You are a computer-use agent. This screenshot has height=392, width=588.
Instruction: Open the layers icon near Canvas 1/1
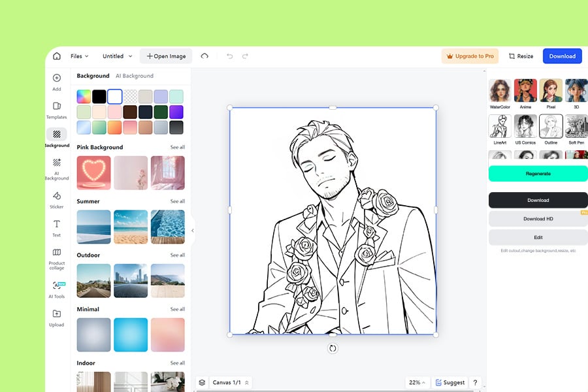[202, 382]
